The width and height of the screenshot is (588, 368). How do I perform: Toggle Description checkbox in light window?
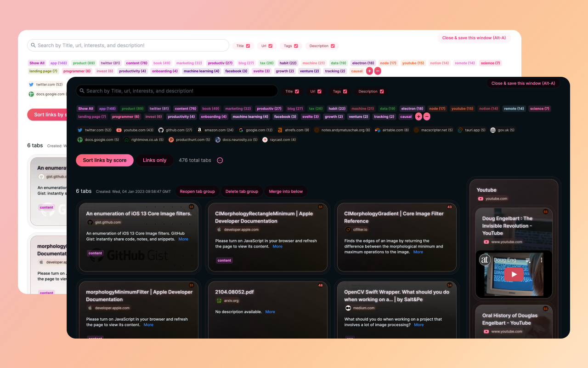(333, 46)
